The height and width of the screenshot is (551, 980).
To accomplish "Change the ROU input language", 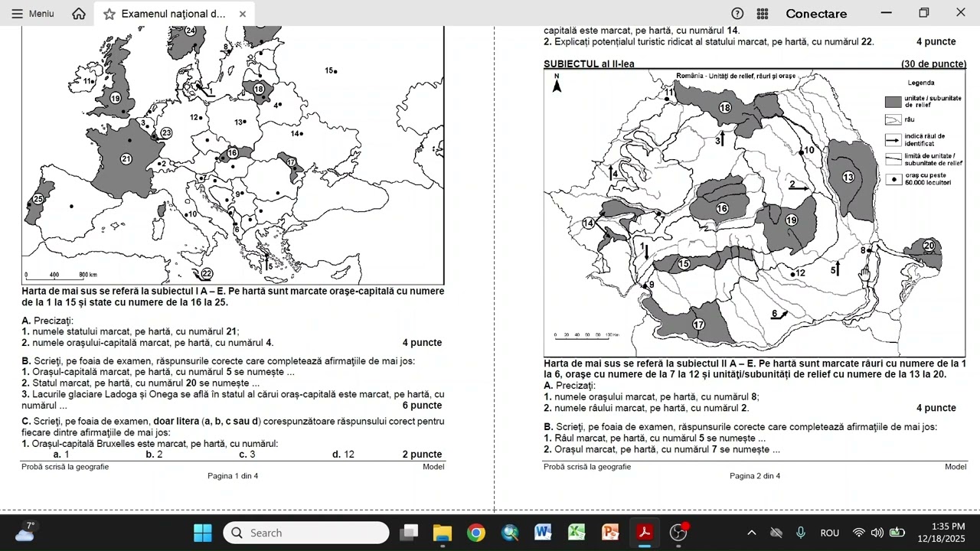I will [830, 533].
